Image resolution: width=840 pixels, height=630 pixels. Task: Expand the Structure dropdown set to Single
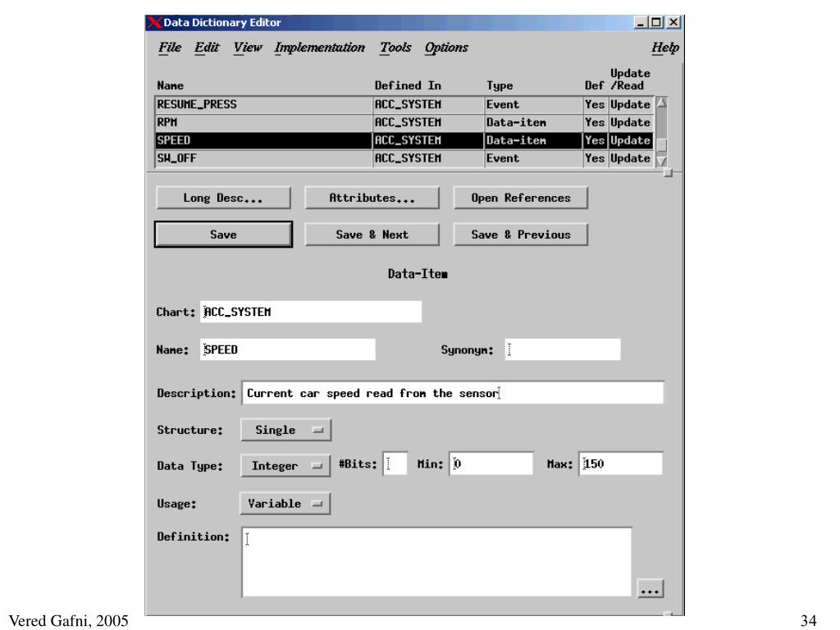pos(286,430)
